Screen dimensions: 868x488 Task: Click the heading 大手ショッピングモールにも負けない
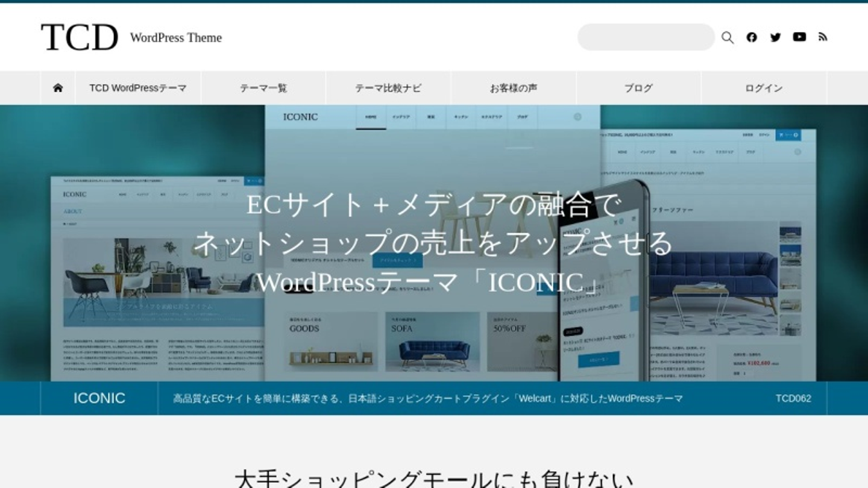coord(434,480)
